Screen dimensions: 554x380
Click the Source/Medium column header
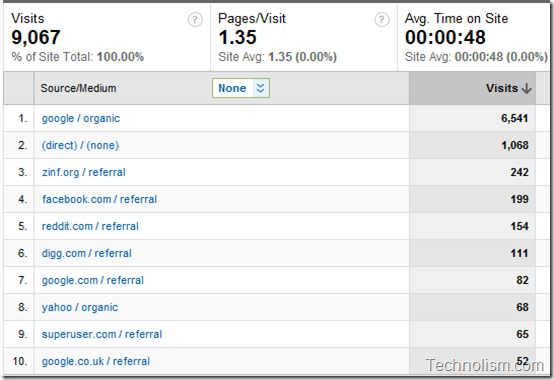[78, 88]
